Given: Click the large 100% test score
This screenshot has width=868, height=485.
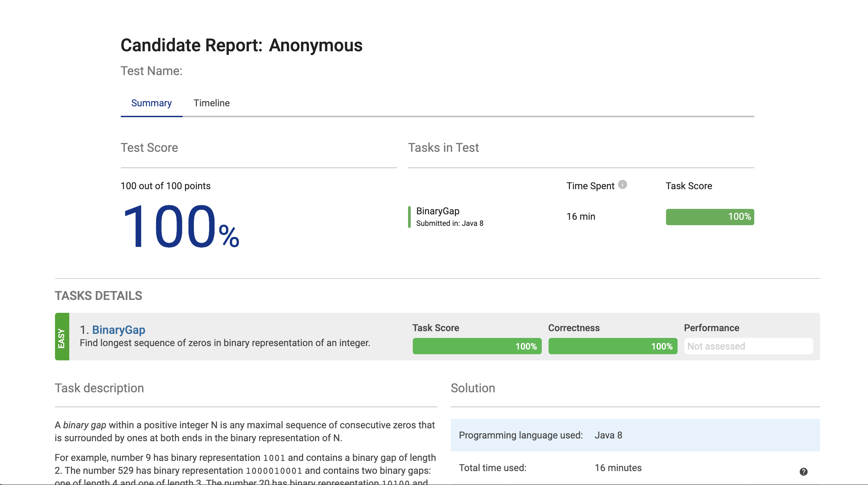Looking at the screenshot, I should click(x=180, y=227).
